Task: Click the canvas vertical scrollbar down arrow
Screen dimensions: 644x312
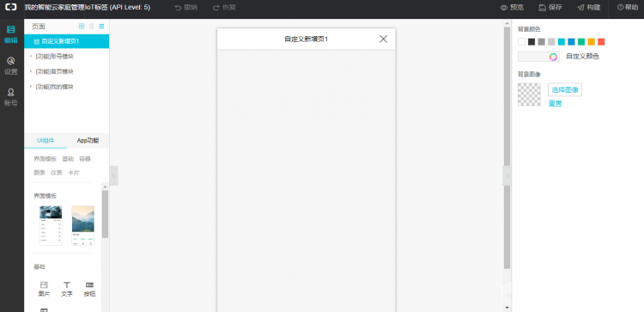Action: point(507,307)
